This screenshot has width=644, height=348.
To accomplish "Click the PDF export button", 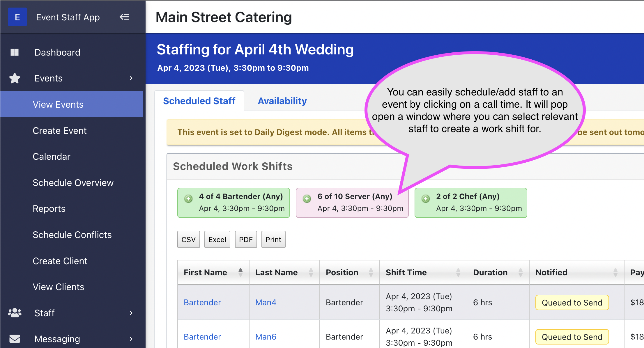I will (246, 239).
